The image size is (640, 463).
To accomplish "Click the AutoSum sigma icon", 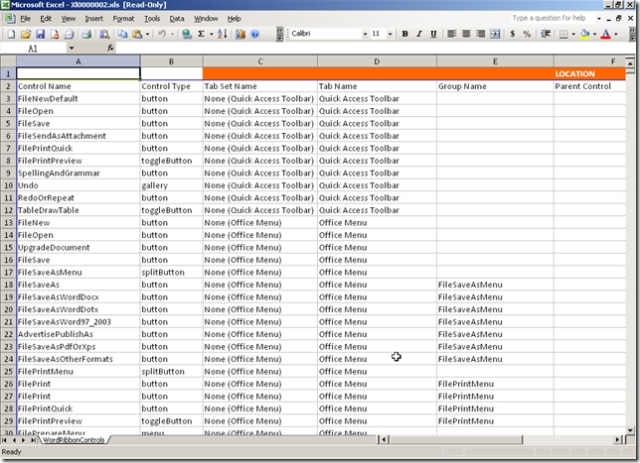I will pyautogui.click(x=201, y=34).
